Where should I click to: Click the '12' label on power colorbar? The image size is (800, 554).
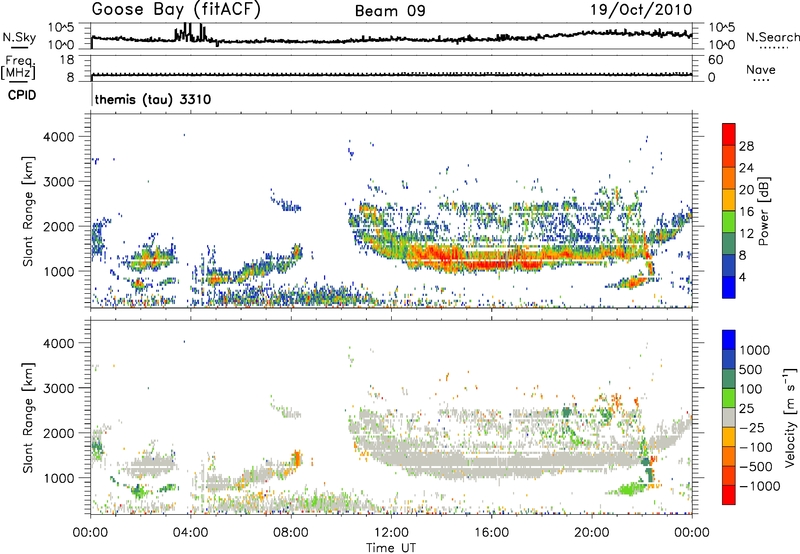point(746,234)
